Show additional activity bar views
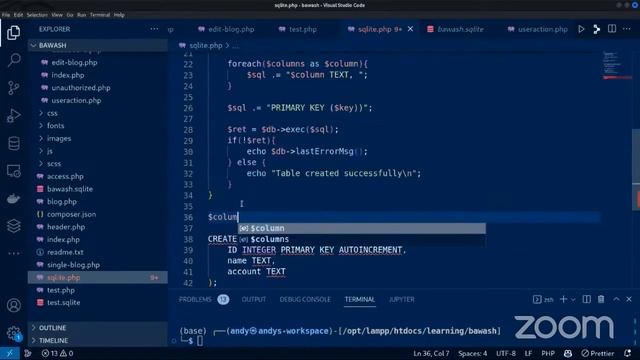The width and height of the screenshot is (640, 360). [x=13, y=253]
